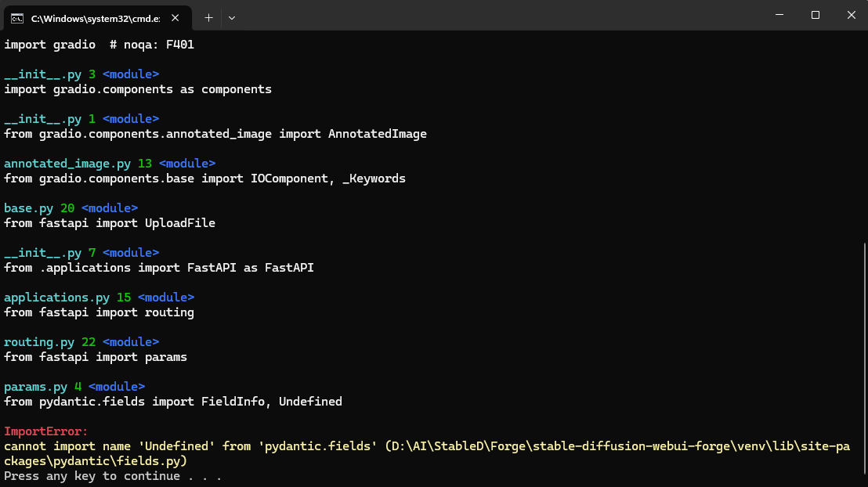Screen dimensions: 868x487
Task: Open a new terminal tab with plus button
Action: (x=208, y=17)
